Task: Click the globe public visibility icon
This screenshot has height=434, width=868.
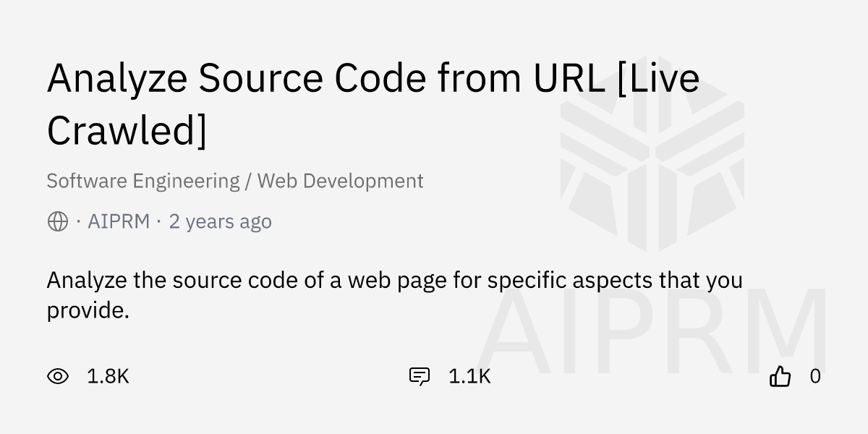Action: point(58,221)
